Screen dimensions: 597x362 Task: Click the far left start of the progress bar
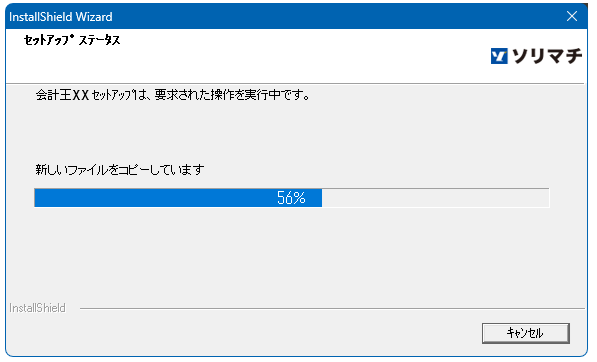pos(38,198)
